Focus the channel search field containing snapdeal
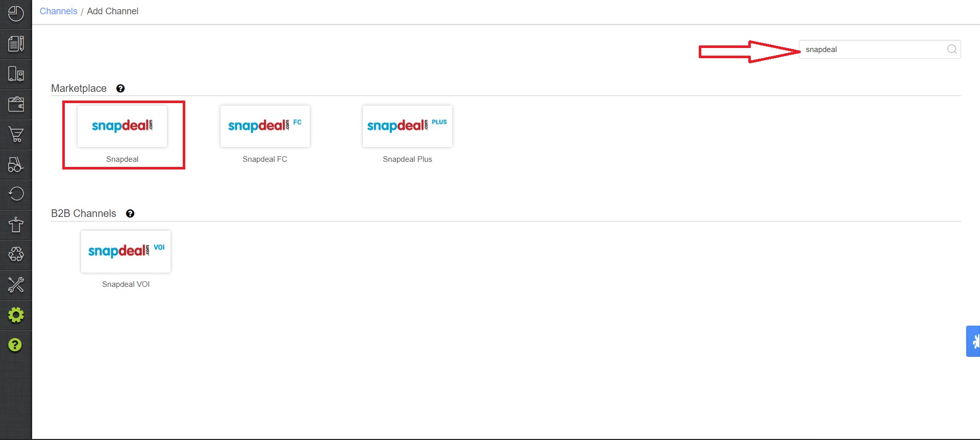 click(879, 50)
